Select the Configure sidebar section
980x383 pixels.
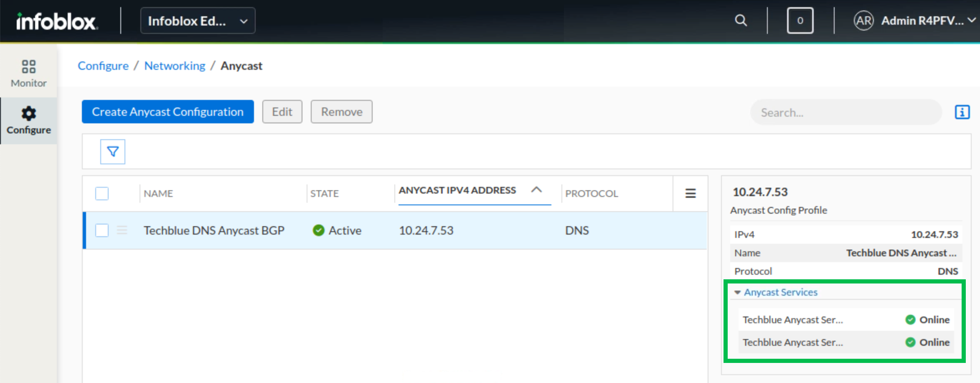pyautogui.click(x=28, y=120)
